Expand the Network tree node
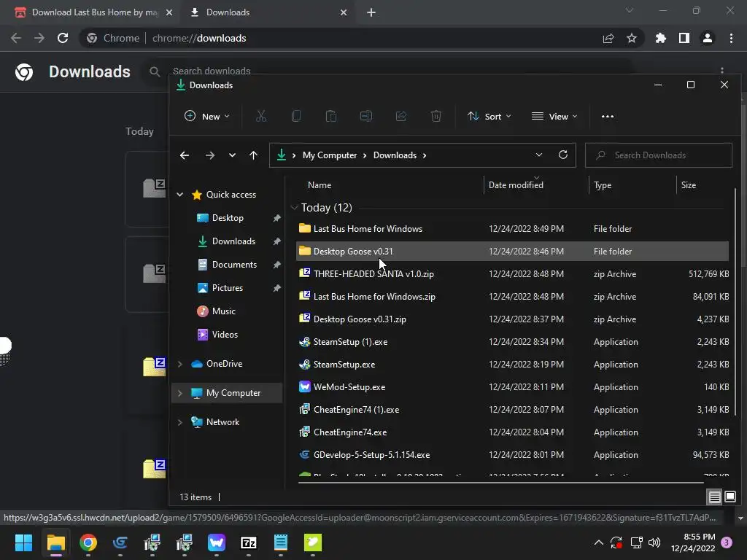 (x=180, y=422)
